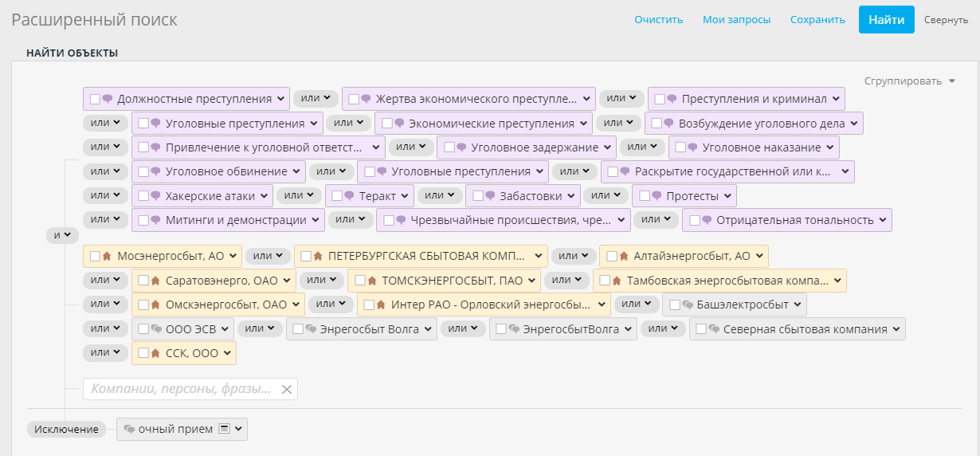
Task: Click speech bubble icon of Забастовки tag
Action: click(490, 195)
